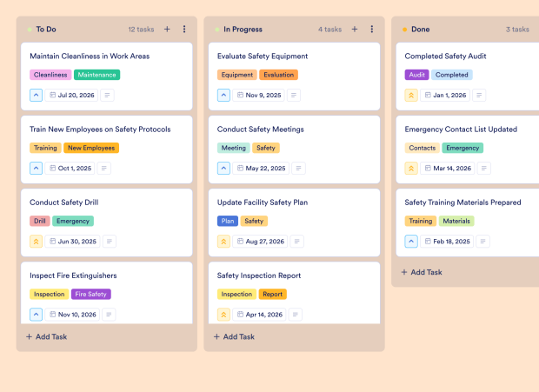Click the blue Plan tag
This screenshot has height=392, width=539.
[x=228, y=221]
